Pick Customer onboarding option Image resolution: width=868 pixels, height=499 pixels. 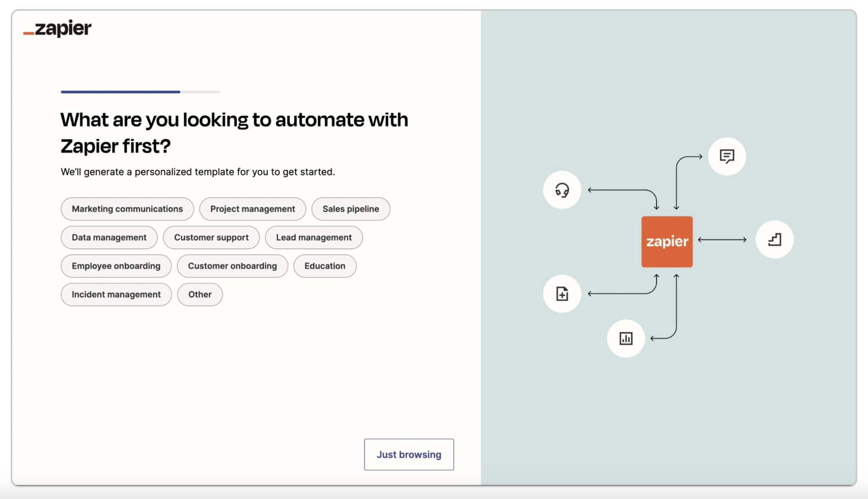[232, 266]
